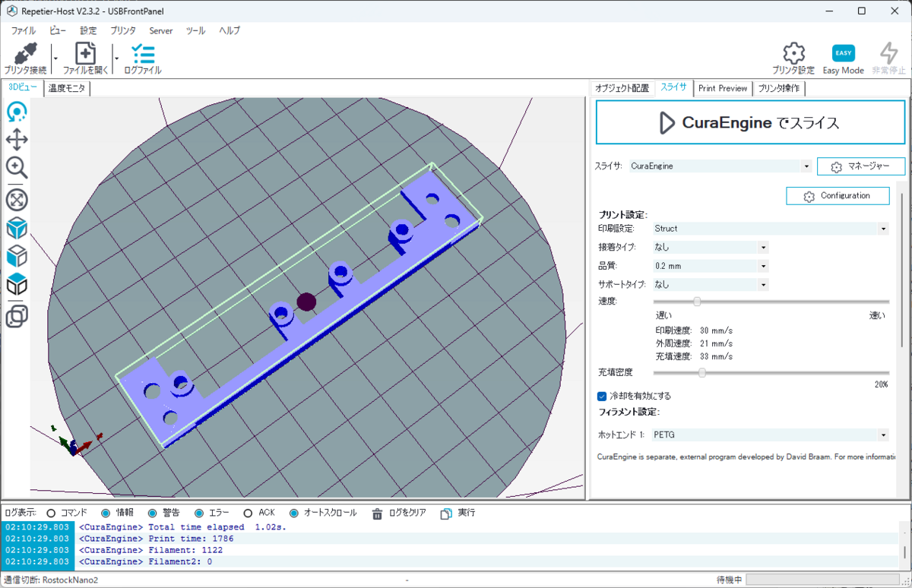The height and width of the screenshot is (588, 912).
Task: Switch to the isometric view cube
Action: point(17,228)
